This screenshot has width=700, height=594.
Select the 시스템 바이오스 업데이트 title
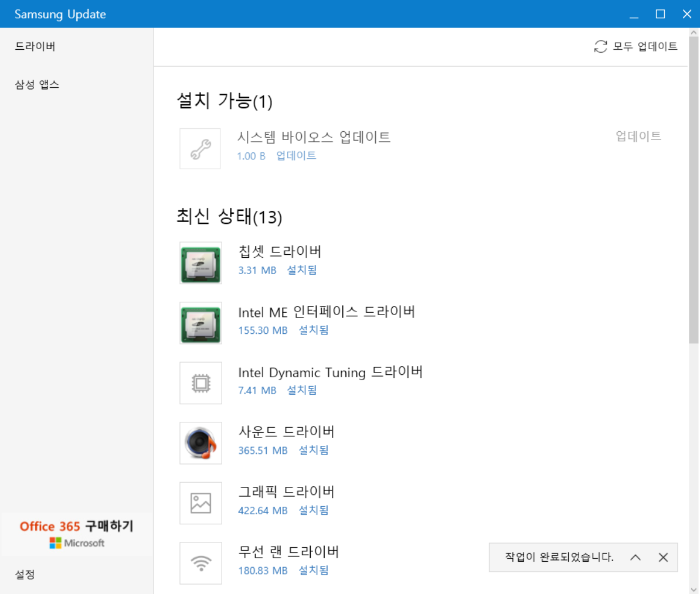point(314,137)
